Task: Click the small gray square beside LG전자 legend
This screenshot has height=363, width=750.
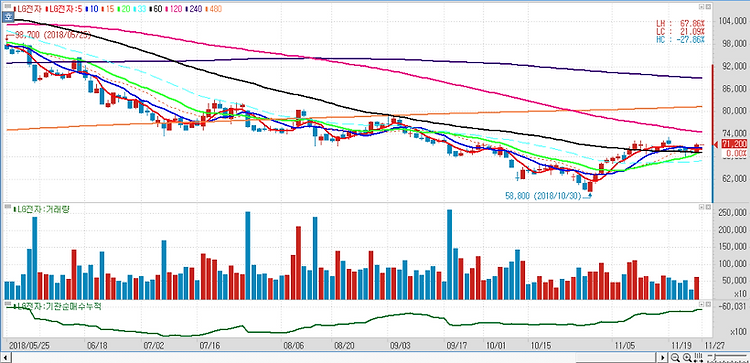Action: [x=8, y=6]
